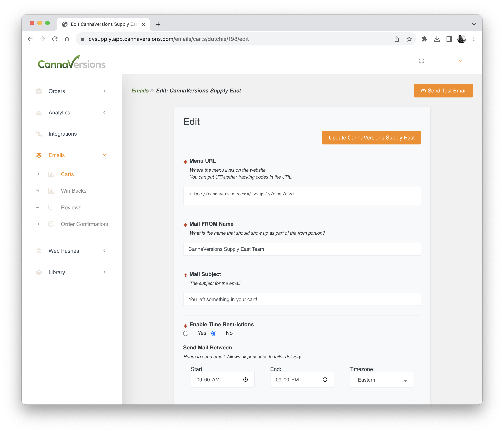Select No for Enable Time Restrictions

pos(214,333)
